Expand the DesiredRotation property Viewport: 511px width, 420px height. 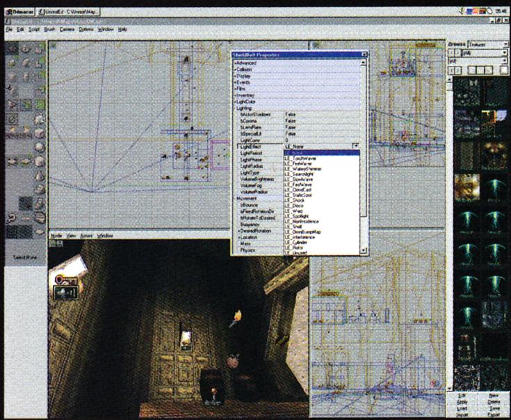pos(255,231)
